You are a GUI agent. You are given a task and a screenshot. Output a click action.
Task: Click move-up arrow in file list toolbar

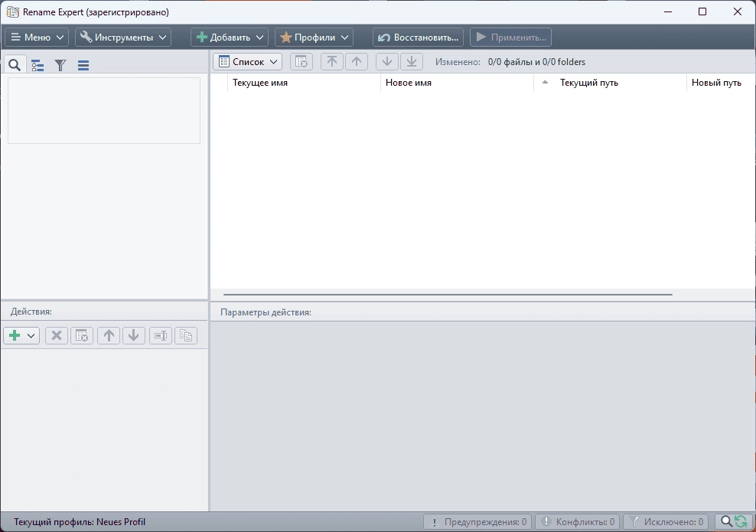point(357,62)
